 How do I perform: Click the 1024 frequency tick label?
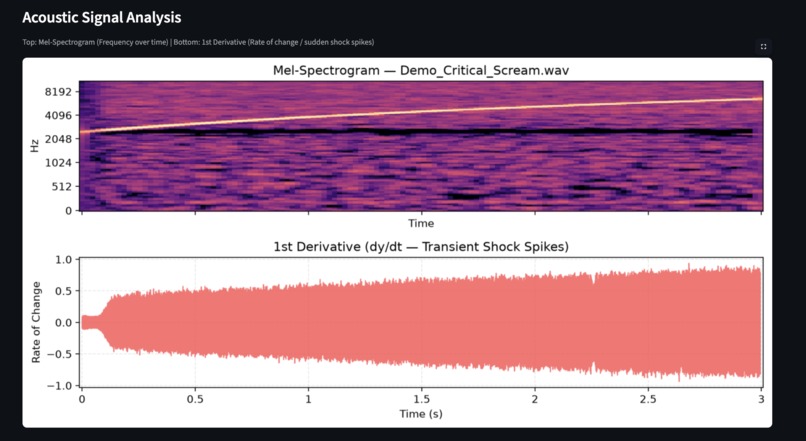(x=61, y=163)
